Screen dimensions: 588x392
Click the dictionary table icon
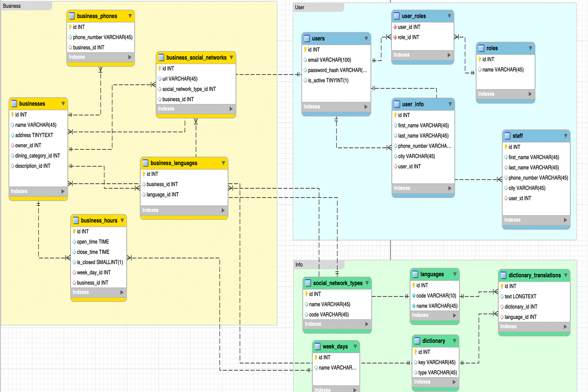(417, 341)
